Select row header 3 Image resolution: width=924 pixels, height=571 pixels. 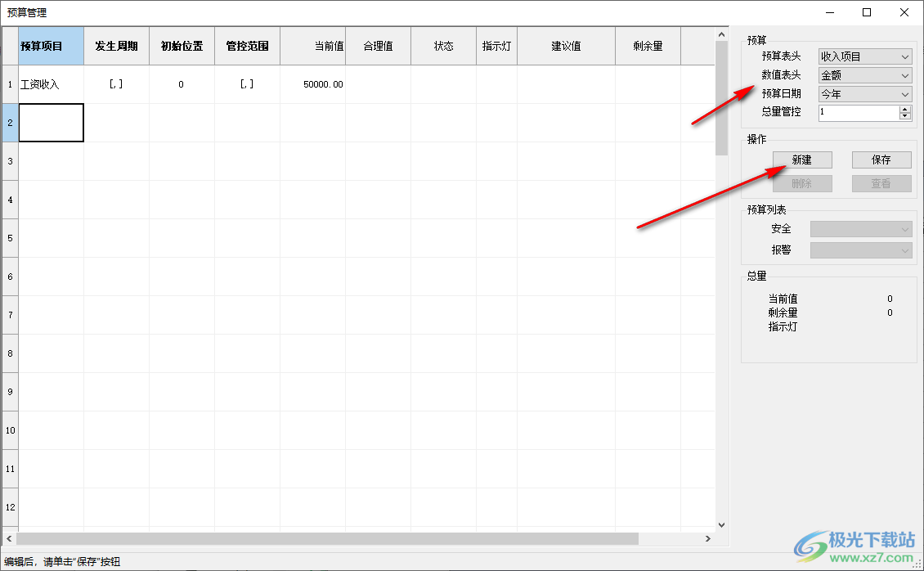pyautogui.click(x=10, y=161)
